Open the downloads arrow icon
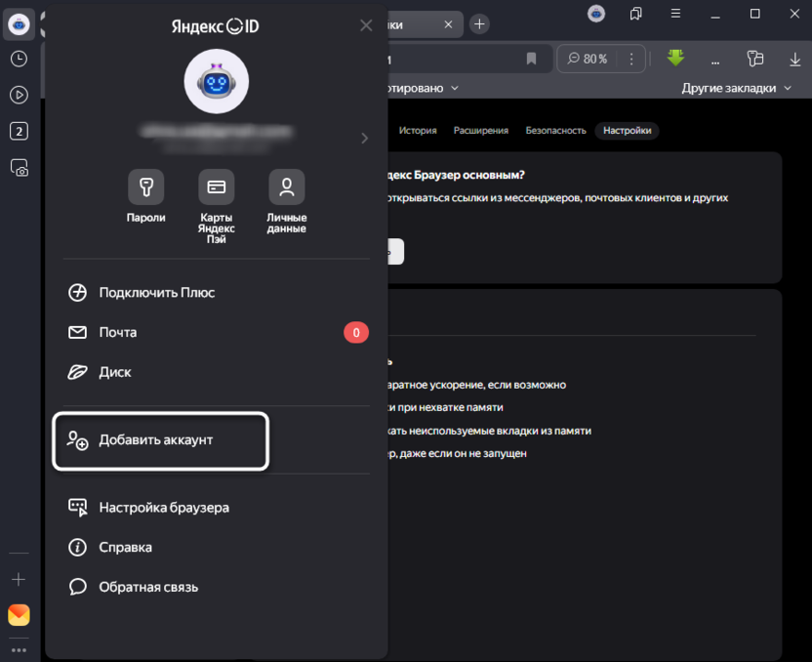The height and width of the screenshot is (662, 812). pyautogui.click(x=794, y=60)
